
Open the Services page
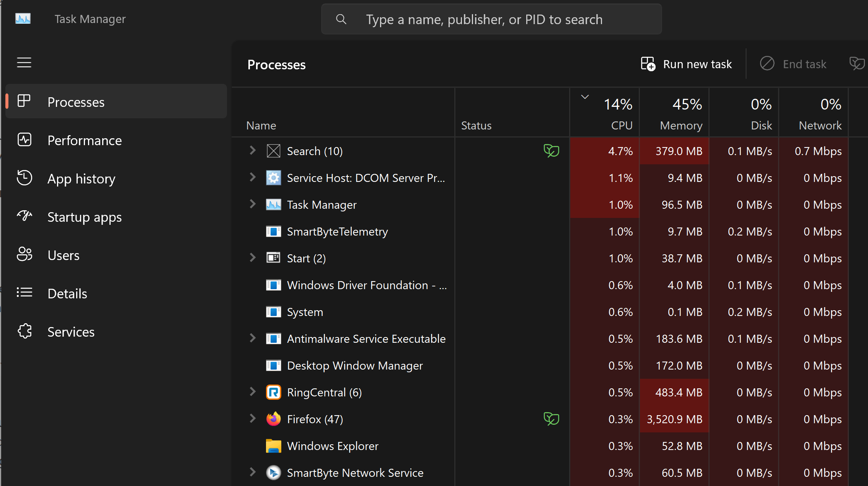click(x=71, y=332)
